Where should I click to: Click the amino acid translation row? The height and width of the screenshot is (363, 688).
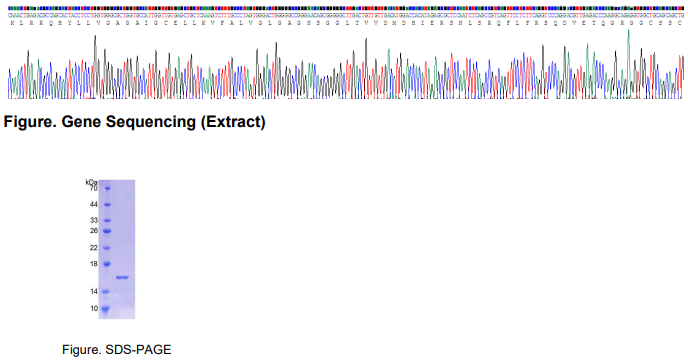pyautogui.click(x=346, y=23)
